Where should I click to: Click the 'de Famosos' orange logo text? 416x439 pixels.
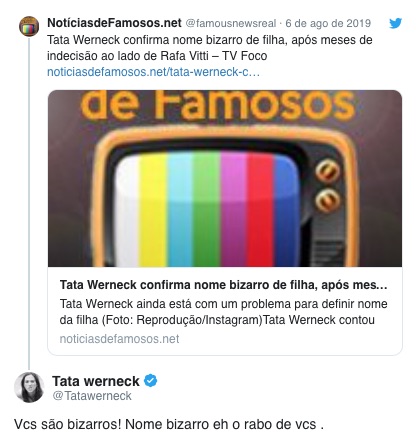point(217,105)
